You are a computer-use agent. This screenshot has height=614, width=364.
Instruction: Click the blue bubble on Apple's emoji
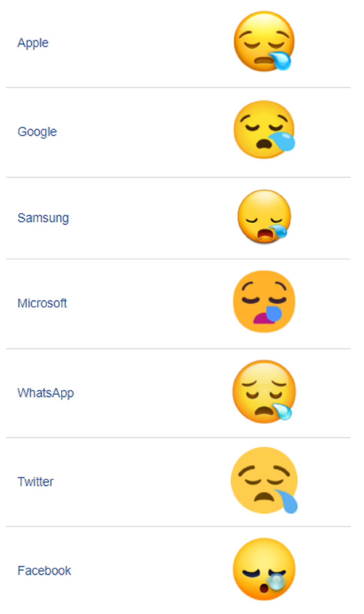tap(281, 60)
